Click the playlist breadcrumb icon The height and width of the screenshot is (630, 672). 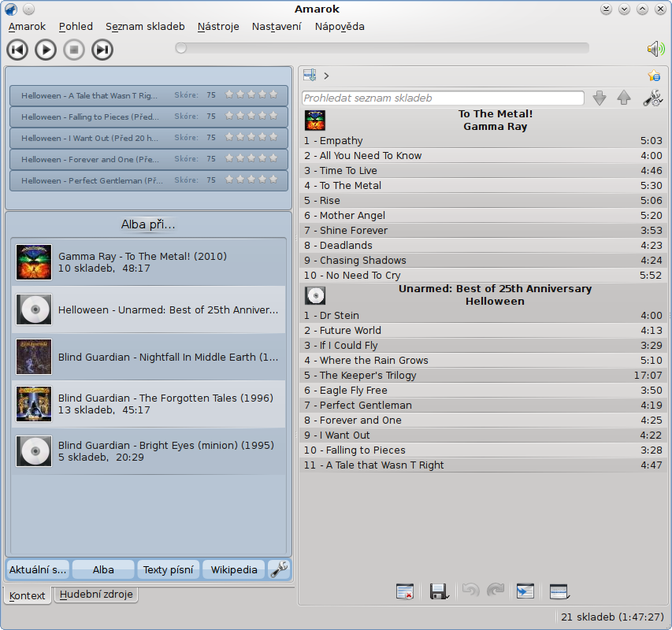(x=310, y=76)
